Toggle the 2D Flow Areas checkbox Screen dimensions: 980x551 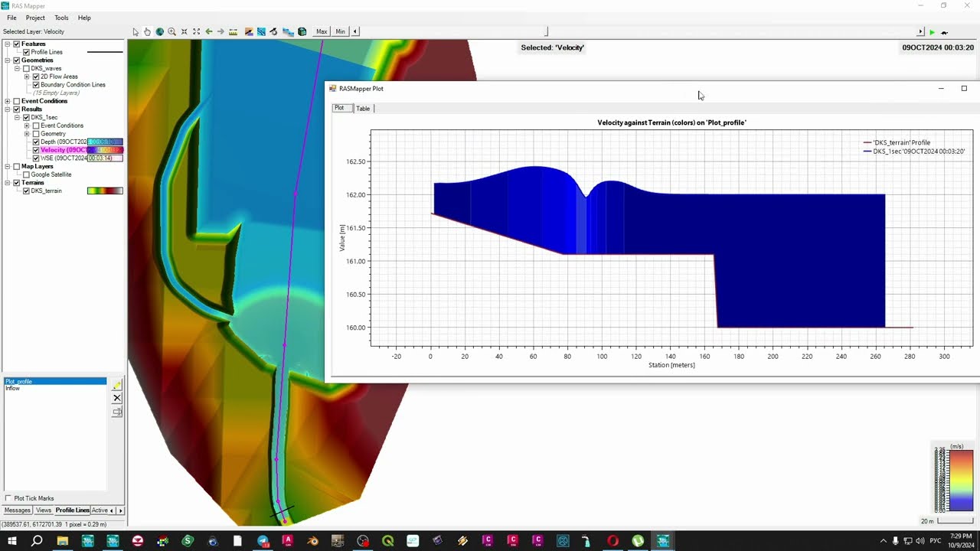click(36, 77)
